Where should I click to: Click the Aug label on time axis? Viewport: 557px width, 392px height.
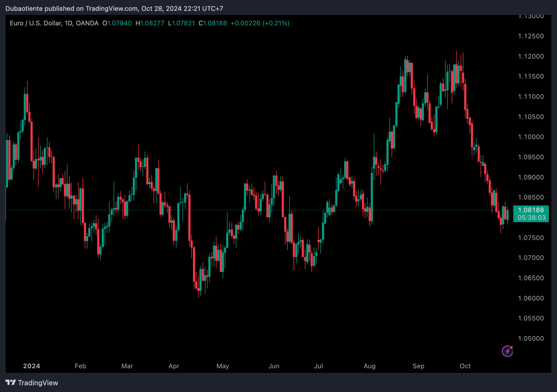[369, 366]
